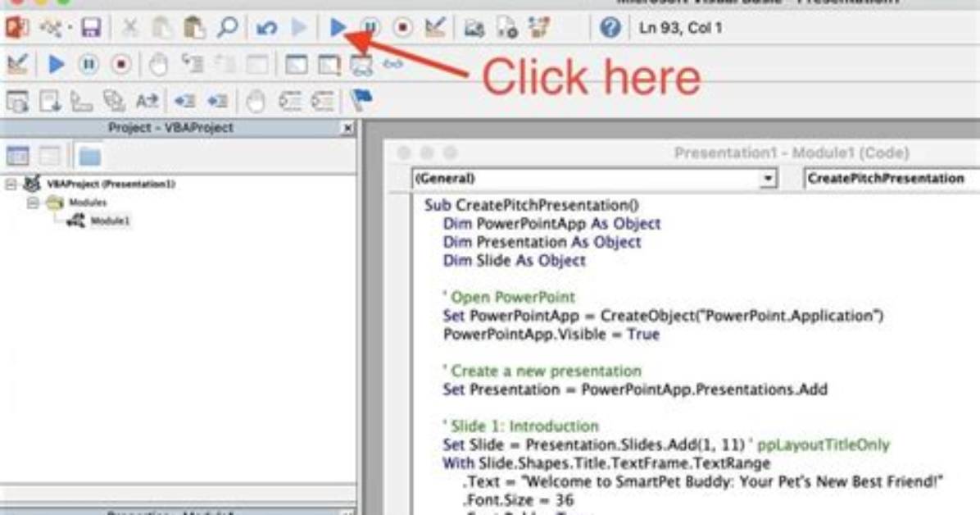
Task: Click the line PowerPointApp.Visible = True
Action: tap(551, 334)
